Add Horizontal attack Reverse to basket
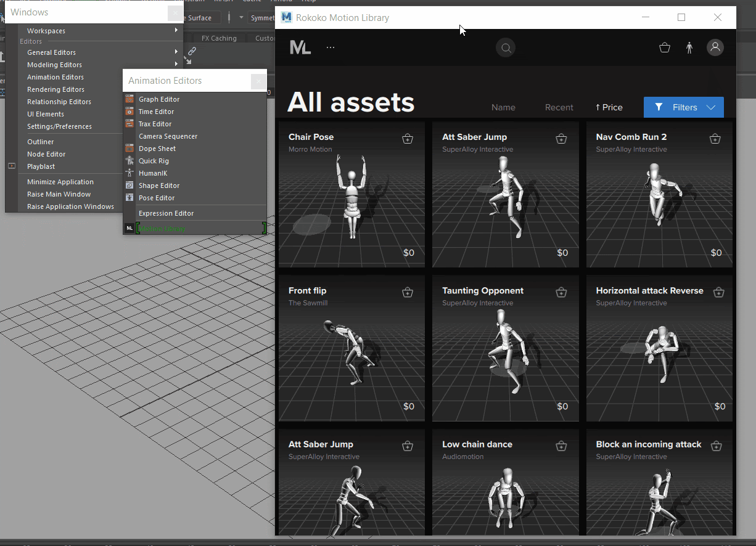756x546 pixels. [x=718, y=292]
